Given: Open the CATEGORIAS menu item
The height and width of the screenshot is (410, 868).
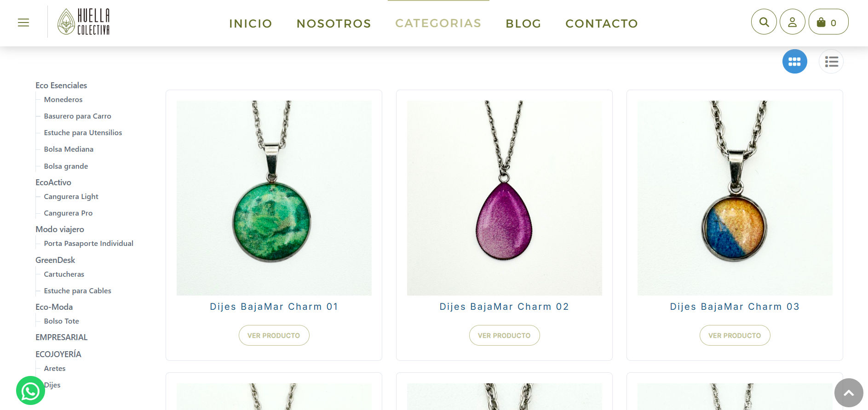Looking at the screenshot, I should click(438, 23).
